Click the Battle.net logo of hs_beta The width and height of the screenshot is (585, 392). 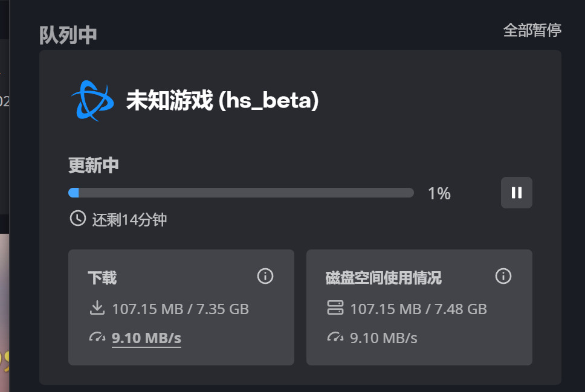[x=92, y=101]
